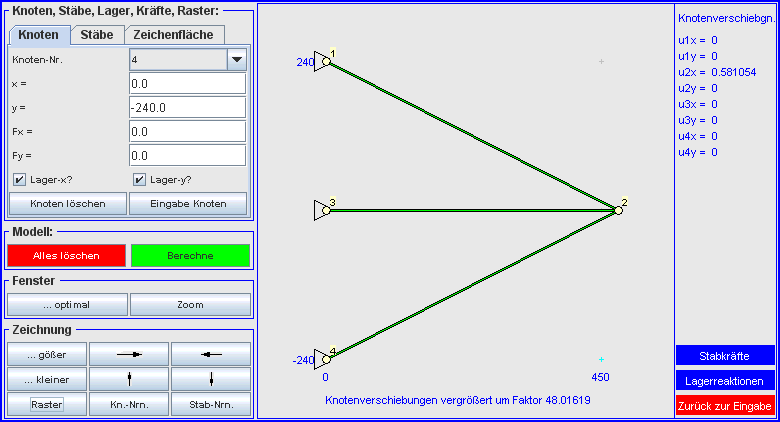Open the Knoten-Nr. dropdown arrow
Viewport: 780px width, 422px height.
[236, 60]
